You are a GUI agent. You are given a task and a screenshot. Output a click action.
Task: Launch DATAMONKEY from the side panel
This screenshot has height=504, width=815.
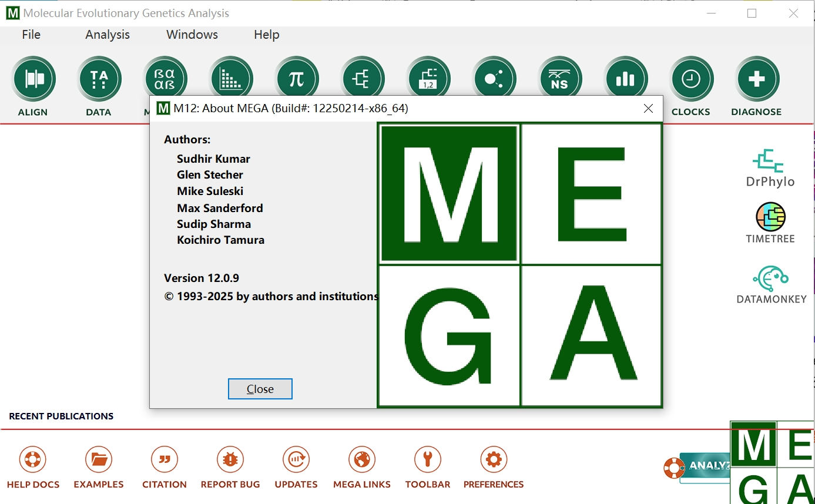[772, 285]
